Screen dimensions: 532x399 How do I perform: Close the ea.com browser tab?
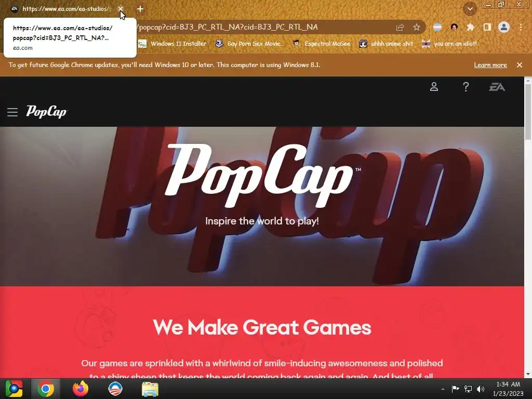coord(121,9)
